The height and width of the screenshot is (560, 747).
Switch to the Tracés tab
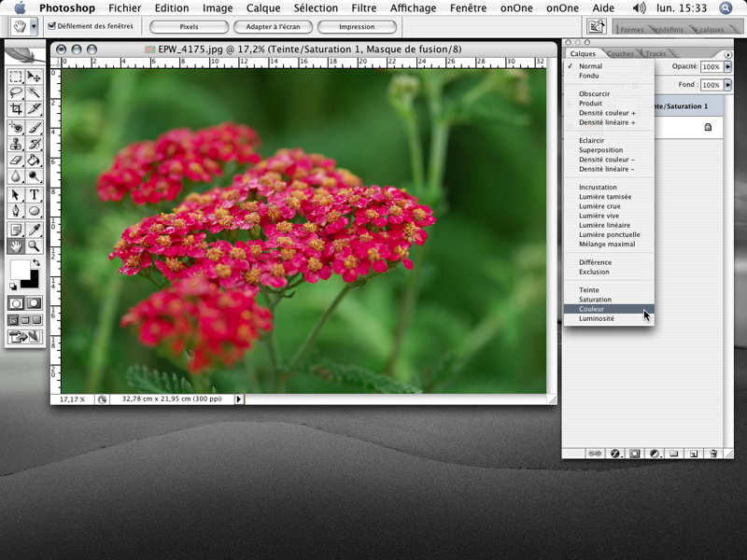click(x=655, y=54)
